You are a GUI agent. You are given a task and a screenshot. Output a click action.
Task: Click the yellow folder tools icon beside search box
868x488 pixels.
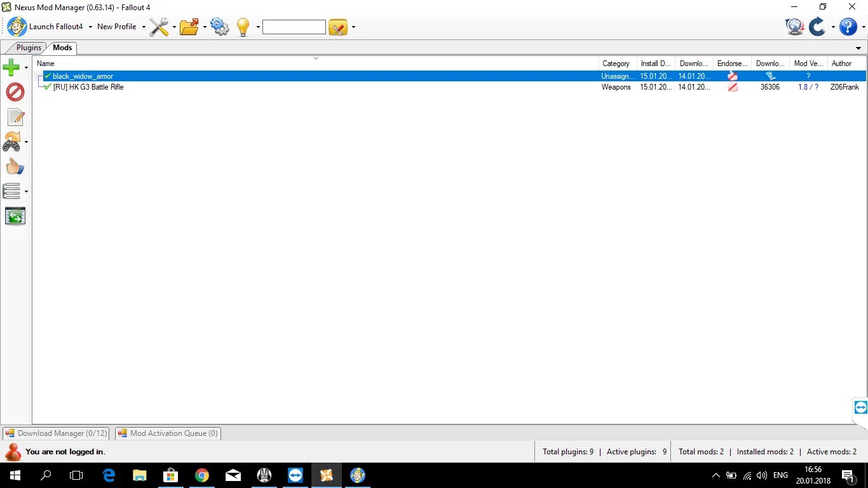tap(338, 27)
